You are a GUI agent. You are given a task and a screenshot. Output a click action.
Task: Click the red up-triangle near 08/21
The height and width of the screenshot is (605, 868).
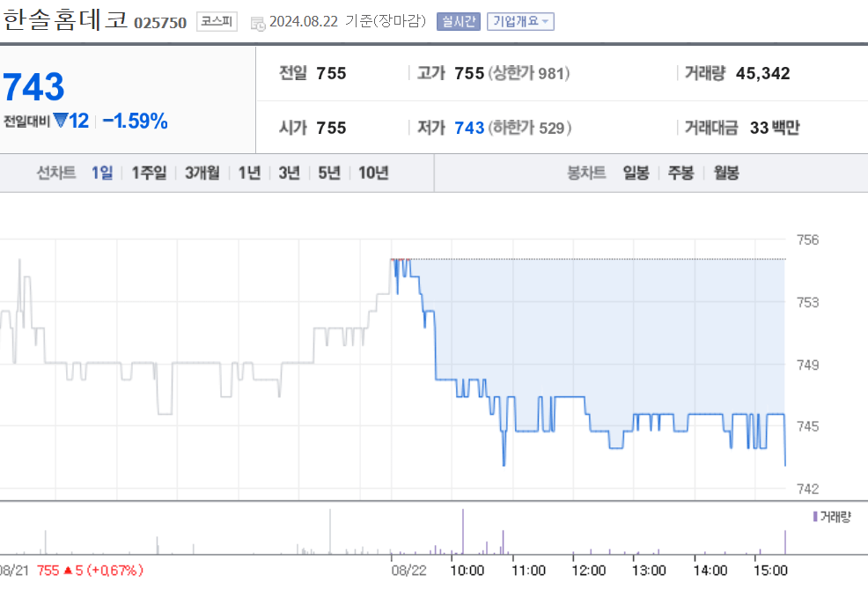pyautogui.click(x=68, y=570)
